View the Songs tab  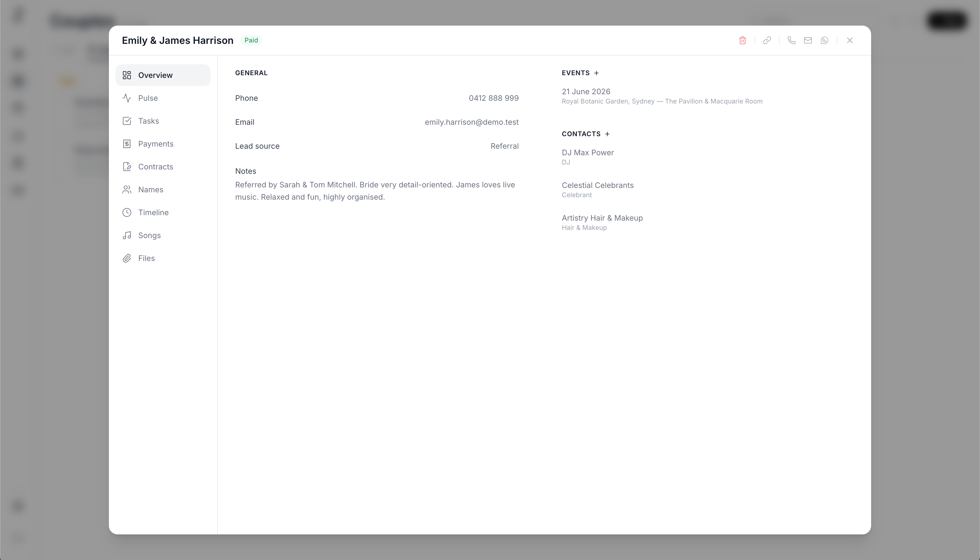point(163,235)
